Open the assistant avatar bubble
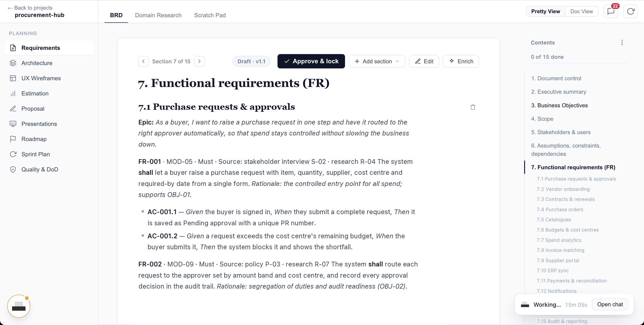The width and height of the screenshot is (644, 325). pyautogui.click(x=19, y=306)
